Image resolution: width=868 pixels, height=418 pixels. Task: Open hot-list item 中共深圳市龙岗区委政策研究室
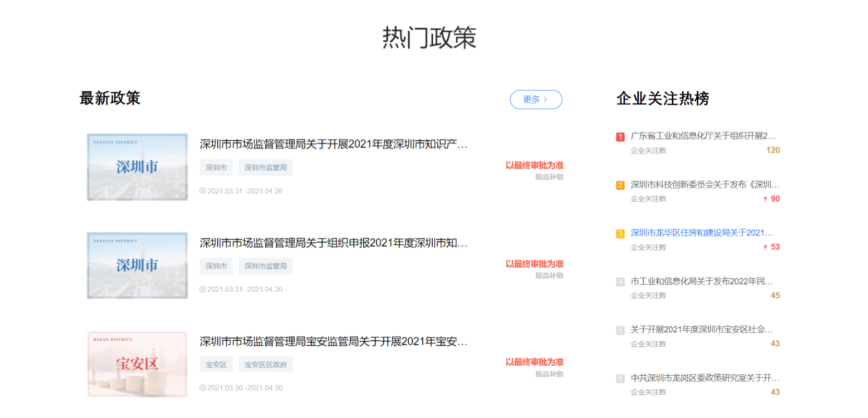tap(704, 378)
